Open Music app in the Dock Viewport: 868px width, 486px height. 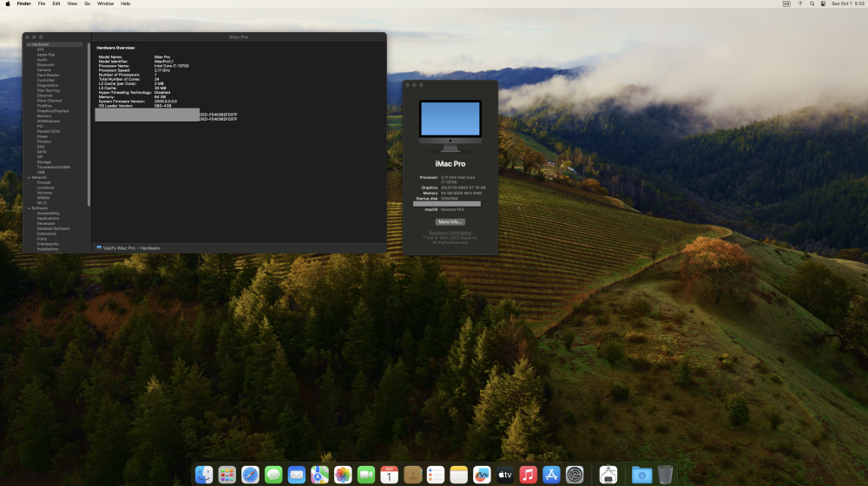pos(528,475)
